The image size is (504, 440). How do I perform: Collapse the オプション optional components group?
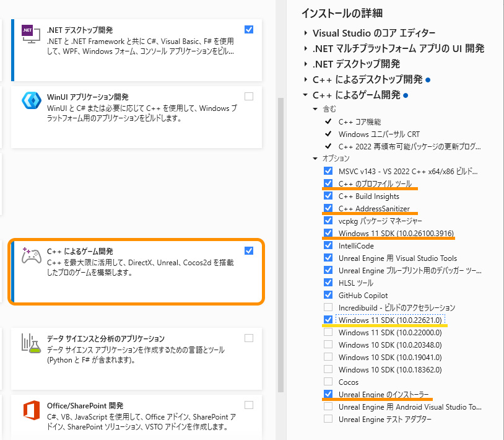(x=315, y=158)
